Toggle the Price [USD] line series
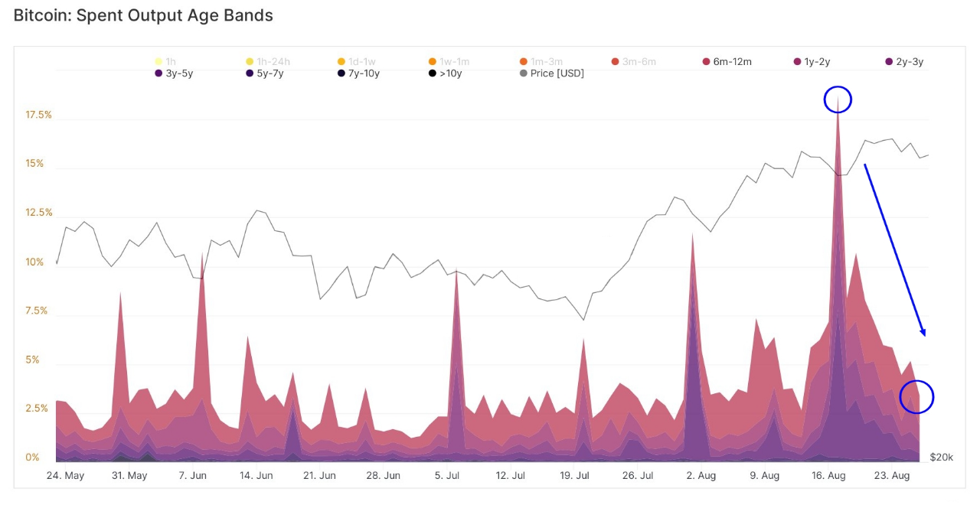980x508 pixels. [551, 73]
